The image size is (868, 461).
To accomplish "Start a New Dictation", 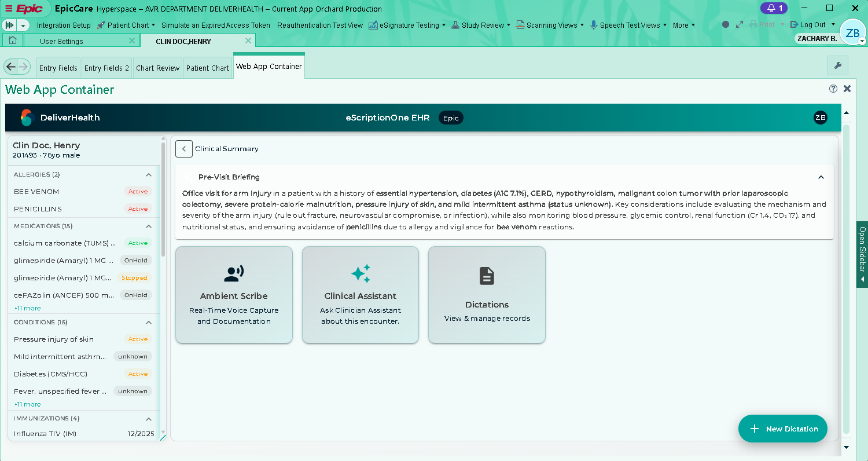I will click(783, 429).
